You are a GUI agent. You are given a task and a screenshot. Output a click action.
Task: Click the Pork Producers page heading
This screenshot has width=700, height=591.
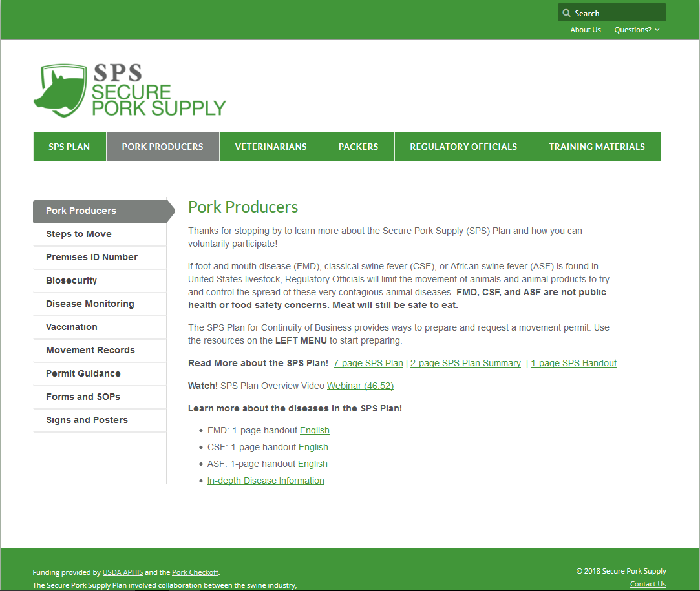tap(243, 207)
